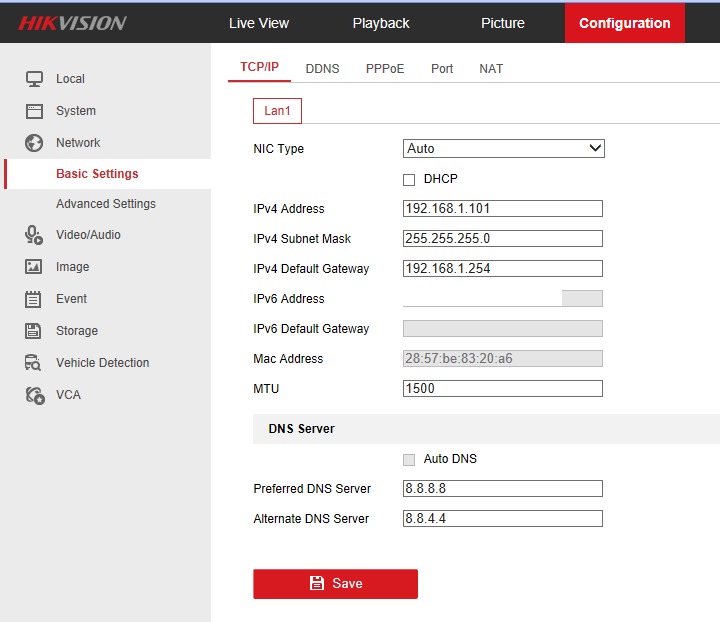Open Advanced Settings under Network

click(x=105, y=204)
